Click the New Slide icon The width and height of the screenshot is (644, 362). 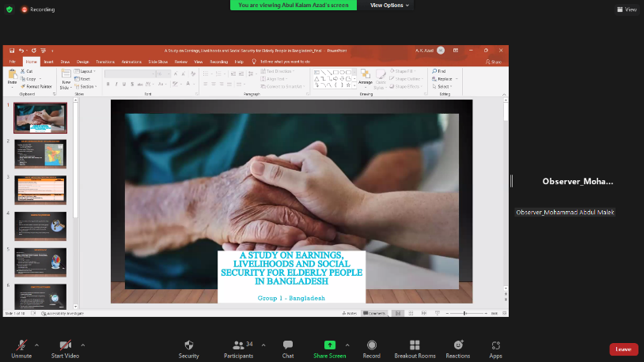66,74
